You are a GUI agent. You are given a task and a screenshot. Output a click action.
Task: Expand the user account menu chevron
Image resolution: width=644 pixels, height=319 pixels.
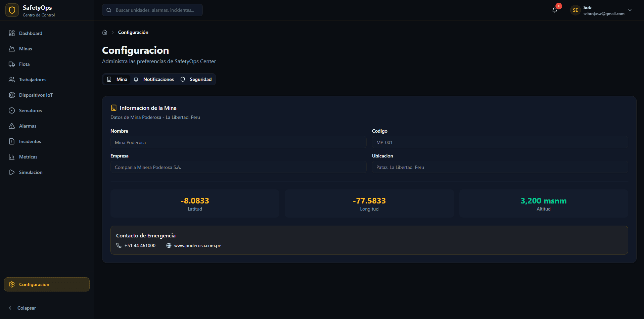click(x=630, y=10)
